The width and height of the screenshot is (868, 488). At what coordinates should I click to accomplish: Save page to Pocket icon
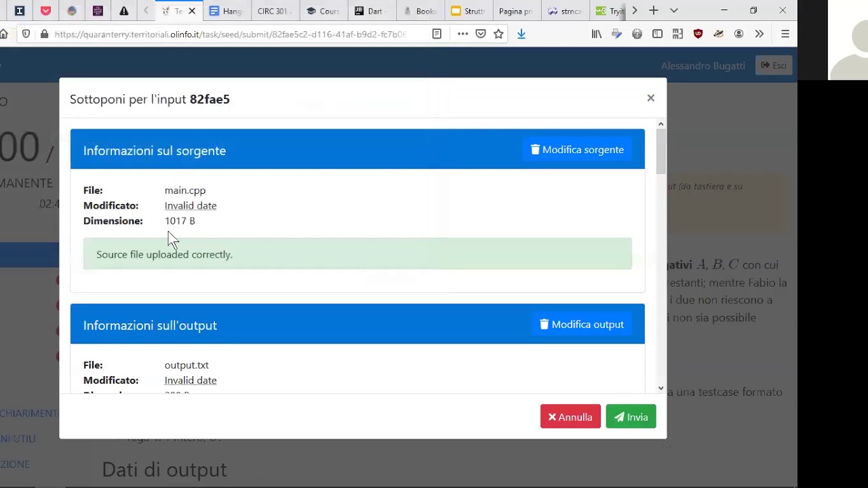pyautogui.click(x=481, y=34)
